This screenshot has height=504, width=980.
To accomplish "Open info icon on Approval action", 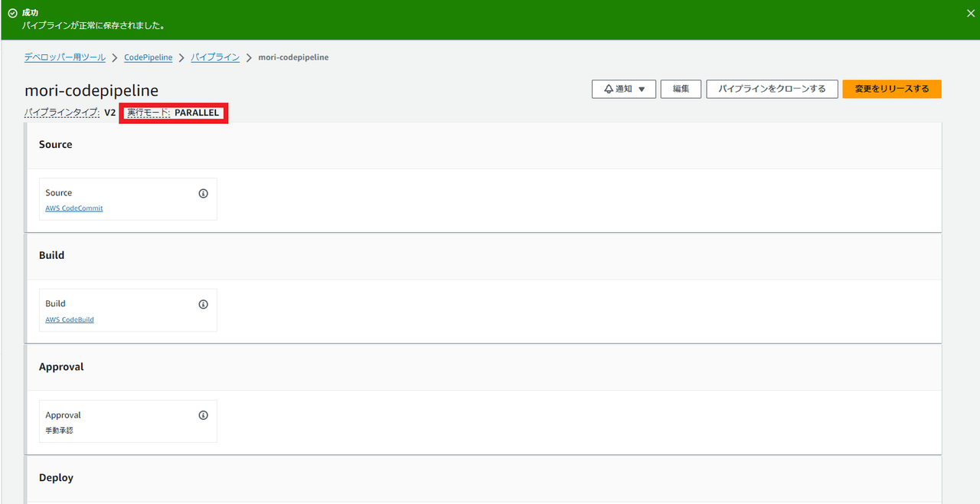I will pyautogui.click(x=204, y=415).
